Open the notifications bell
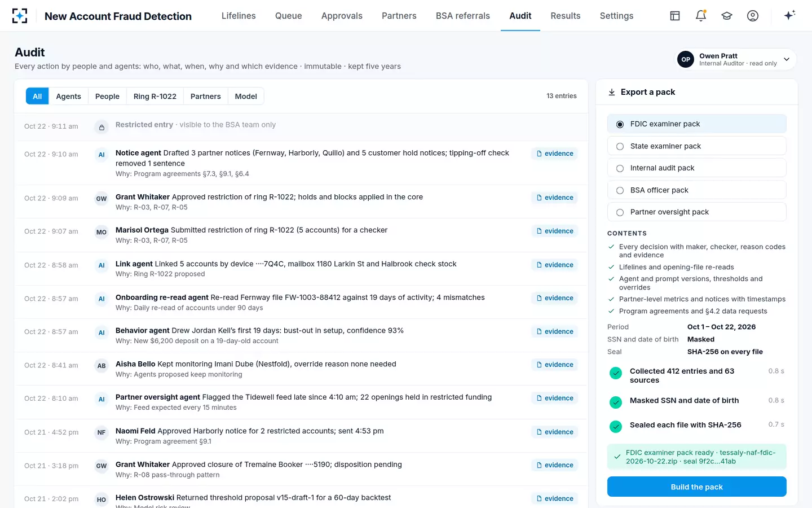This screenshot has height=508, width=812. (x=701, y=16)
